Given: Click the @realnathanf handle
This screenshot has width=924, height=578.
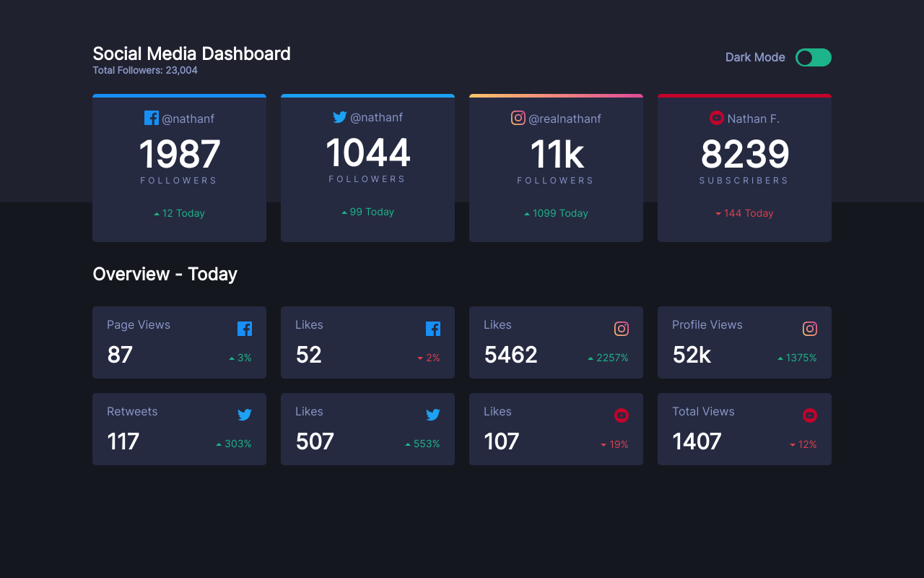Looking at the screenshot, I should pyautogui.click(x=565, y=118).
